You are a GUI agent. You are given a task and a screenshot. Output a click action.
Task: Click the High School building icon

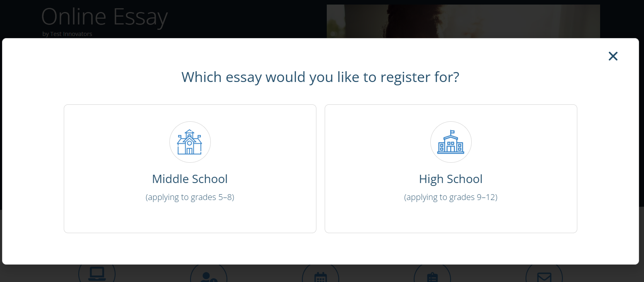point(451,142)
